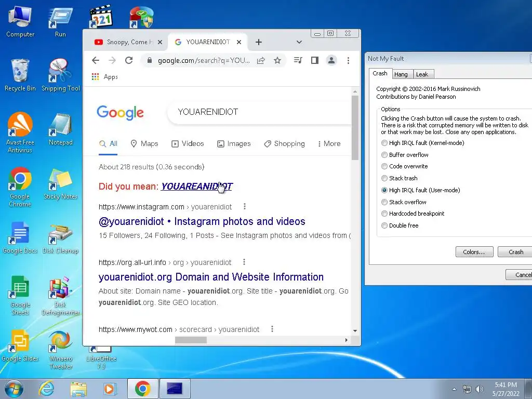Select the Crash tab in Not My Fault

coord(380,73)
